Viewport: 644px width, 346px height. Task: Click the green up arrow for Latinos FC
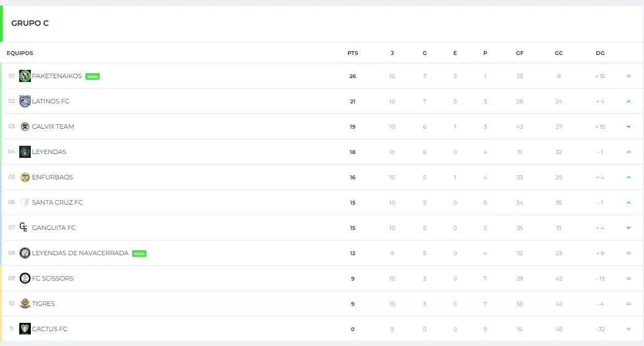point(629,101)
